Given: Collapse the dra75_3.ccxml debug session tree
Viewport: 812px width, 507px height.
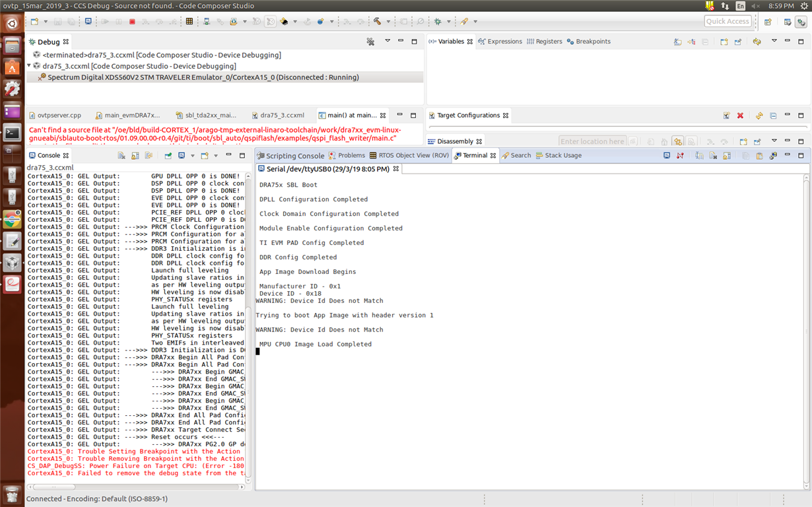Looking at the screenshot, I should pyautogui.click(x=30, y=66).
